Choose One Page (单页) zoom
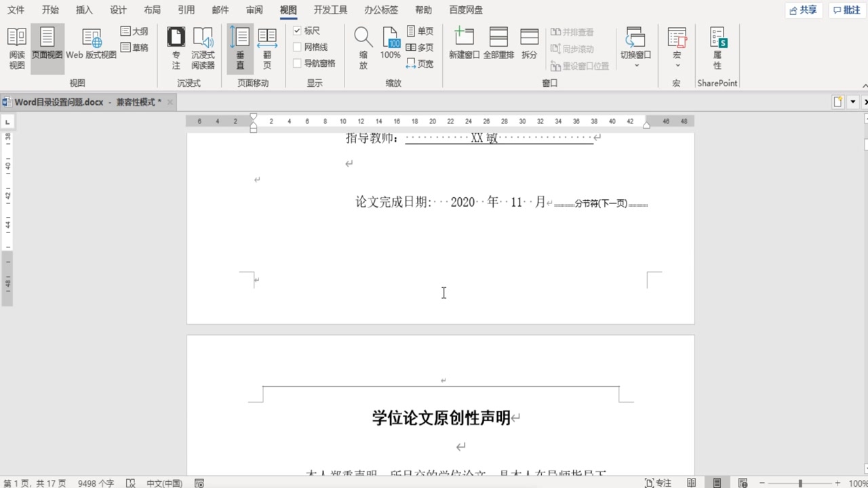 (x=420, y=31)
